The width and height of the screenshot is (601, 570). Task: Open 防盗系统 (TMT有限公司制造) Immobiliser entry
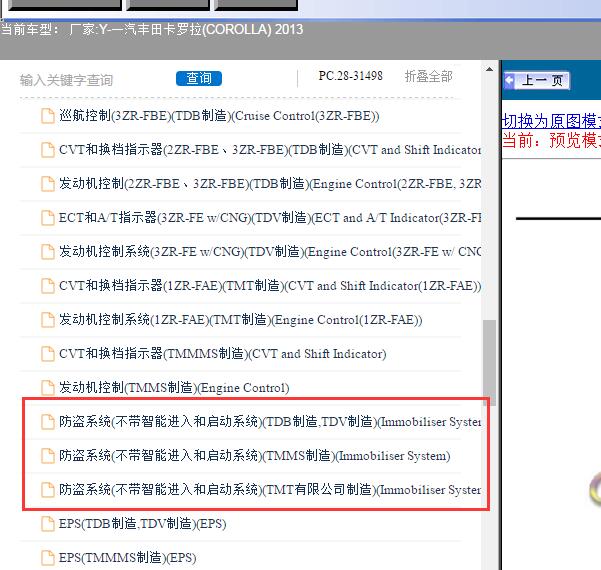click(270, 490)
